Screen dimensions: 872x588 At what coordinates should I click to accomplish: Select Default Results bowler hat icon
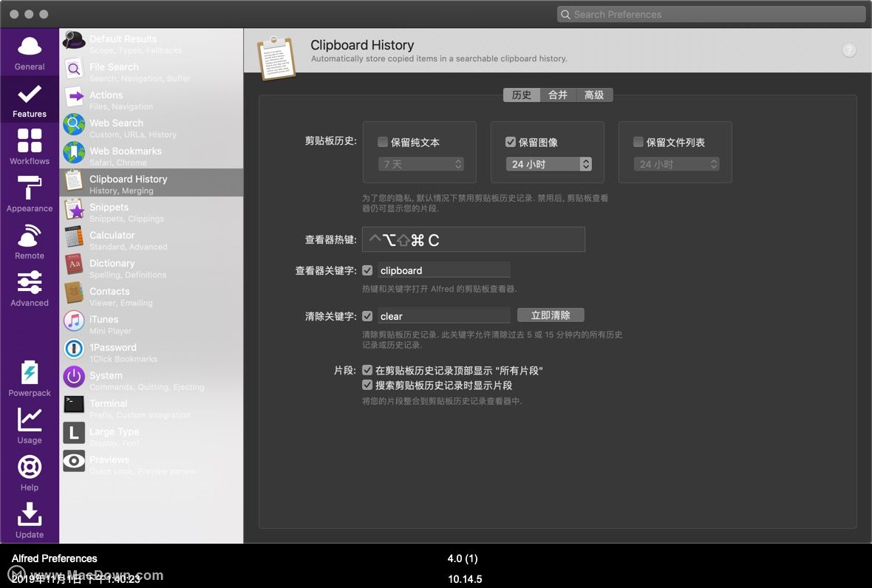74,41
